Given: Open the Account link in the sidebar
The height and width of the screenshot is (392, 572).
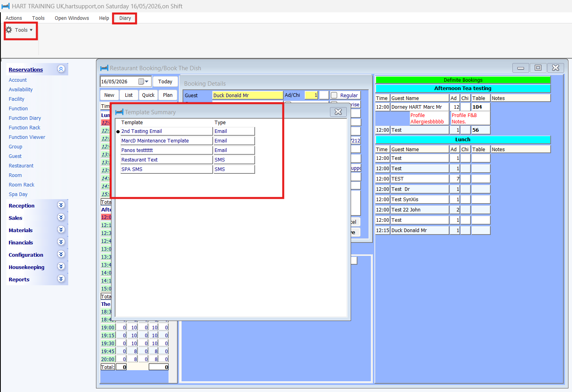Looking at the screenshot, I should (18, 80).
